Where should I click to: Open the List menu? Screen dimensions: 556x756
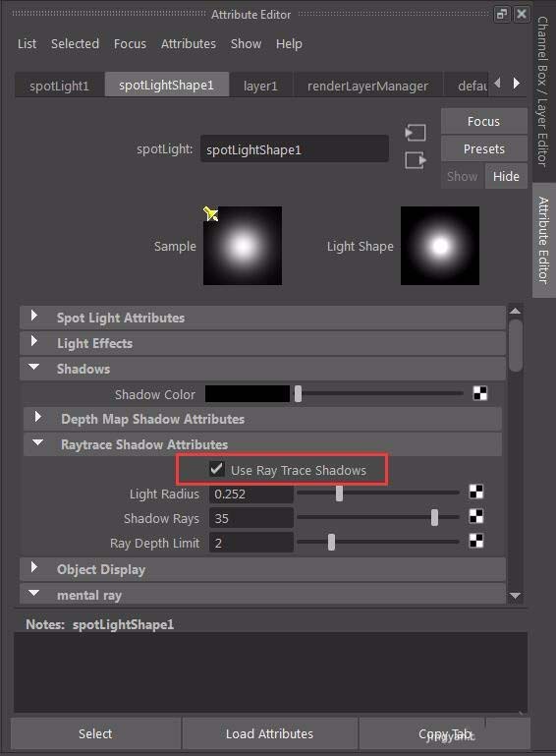(27, 44)
